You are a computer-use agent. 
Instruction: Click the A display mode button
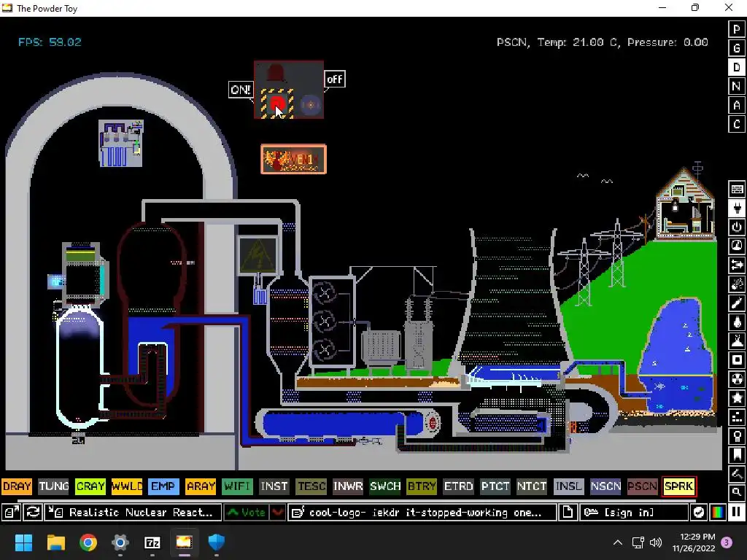pos(737,105)
